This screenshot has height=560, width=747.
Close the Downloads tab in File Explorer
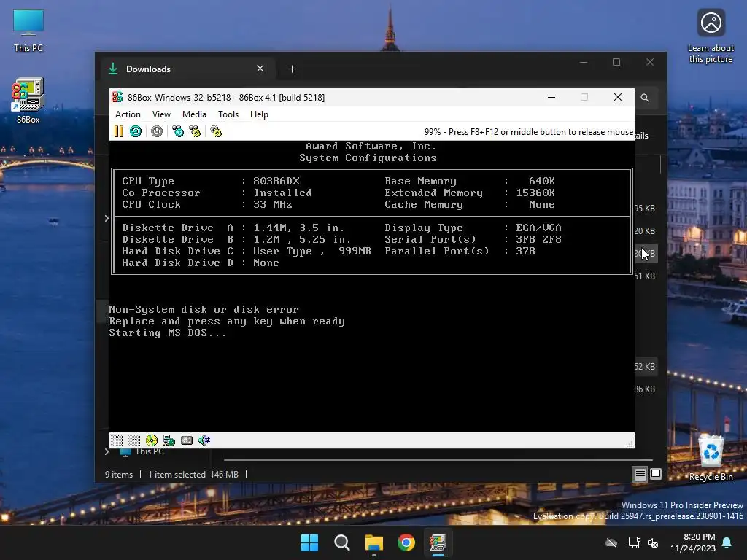[x=260, y=69]
